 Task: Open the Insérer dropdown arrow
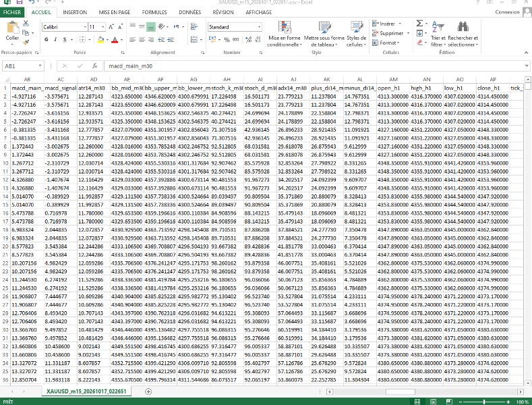click(400, 24)
